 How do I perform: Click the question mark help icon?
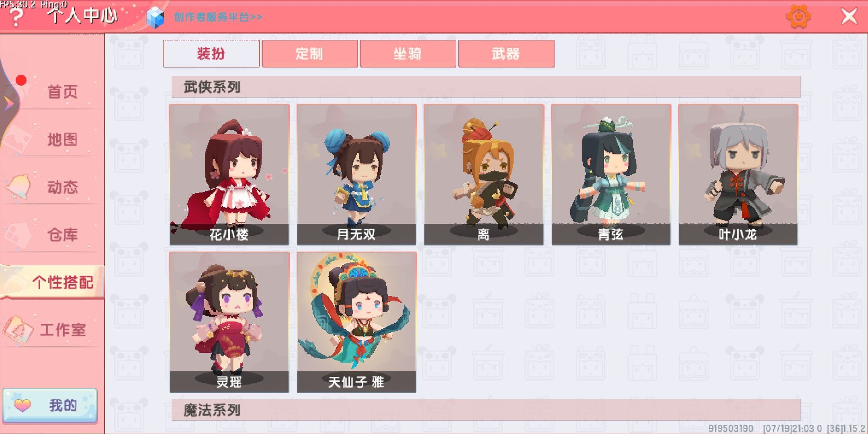click(x=16, y=18)
